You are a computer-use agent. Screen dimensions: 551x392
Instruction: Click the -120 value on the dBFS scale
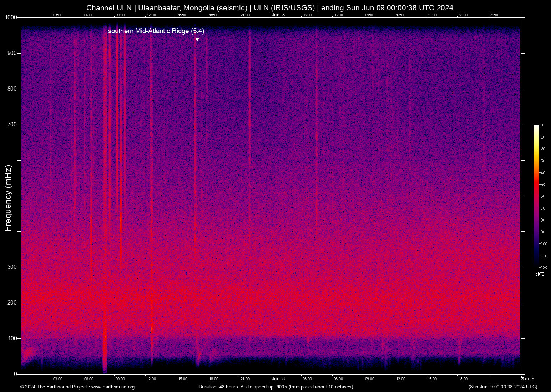pos(543,268)
